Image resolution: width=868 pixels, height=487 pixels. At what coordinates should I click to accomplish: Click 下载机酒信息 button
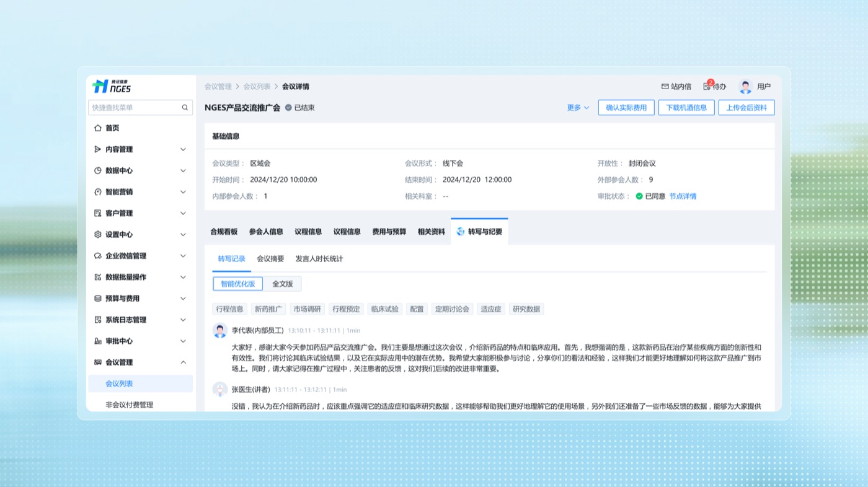point(686,108)
